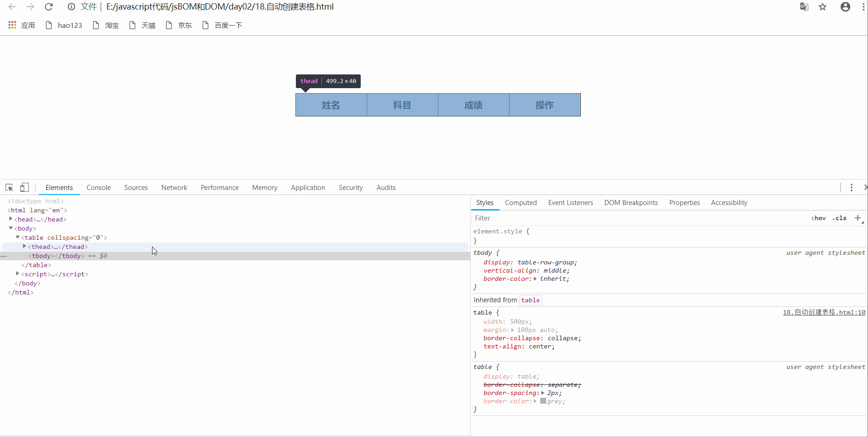The image size is (868, 437).
Task: Open DevTools customize menu (three dots)
Action: click(x=852, y=188)
